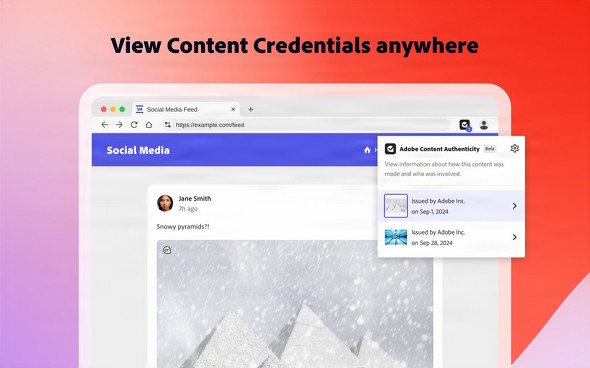Select the Social Media Feed tab
This screenshot has height=368, width=590.
186,109
